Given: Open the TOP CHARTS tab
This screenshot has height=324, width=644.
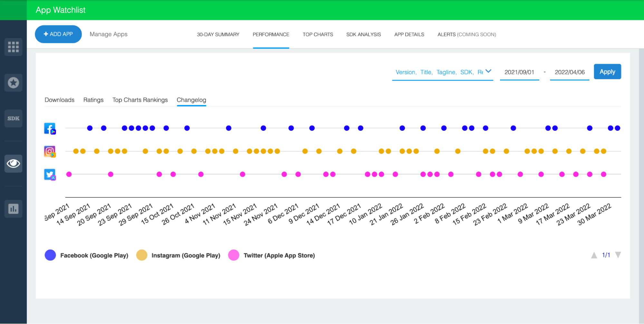Looking at the screenshot, I should pos(318,34).
